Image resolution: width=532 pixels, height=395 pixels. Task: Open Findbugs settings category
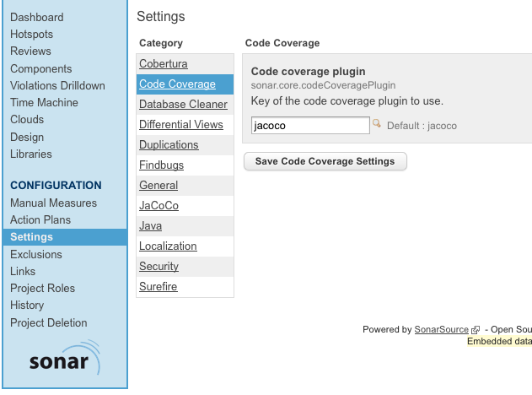coord(161,165)
